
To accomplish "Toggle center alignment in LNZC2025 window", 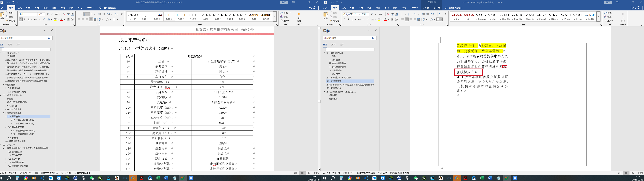I will (407, 20).
